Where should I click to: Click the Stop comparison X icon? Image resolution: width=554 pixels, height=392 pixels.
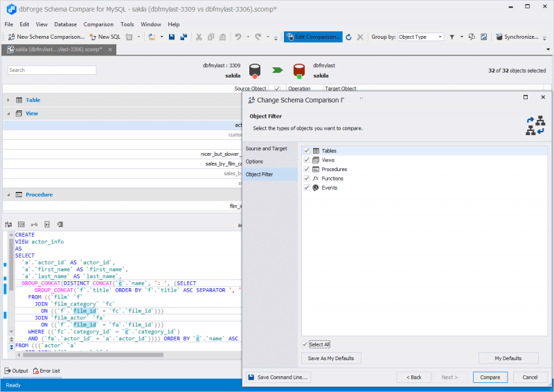[x=360, y=37]
